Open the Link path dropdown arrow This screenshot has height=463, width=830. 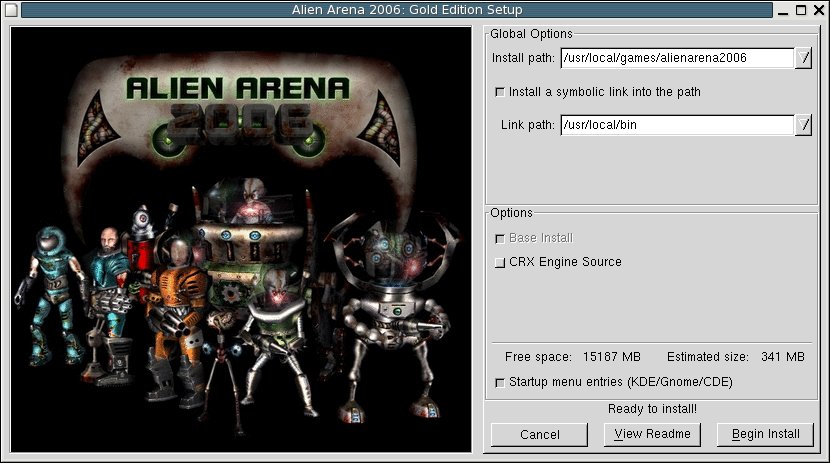click(x=804, y=125)
